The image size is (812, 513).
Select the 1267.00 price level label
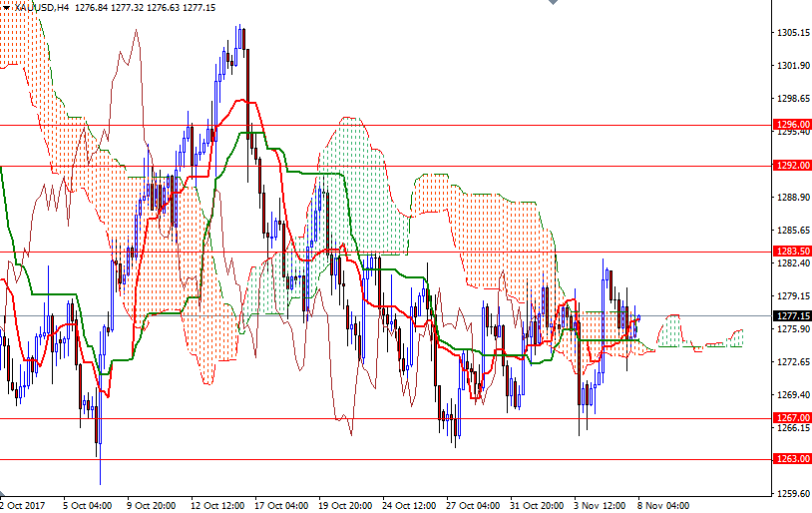pyautogui.click(x=792, y=418)
